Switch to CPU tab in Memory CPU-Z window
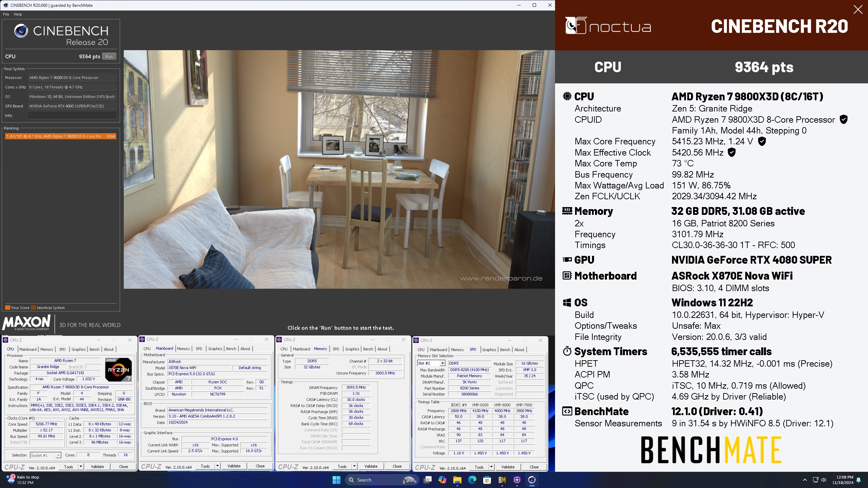868x488 pixels. 284,349
